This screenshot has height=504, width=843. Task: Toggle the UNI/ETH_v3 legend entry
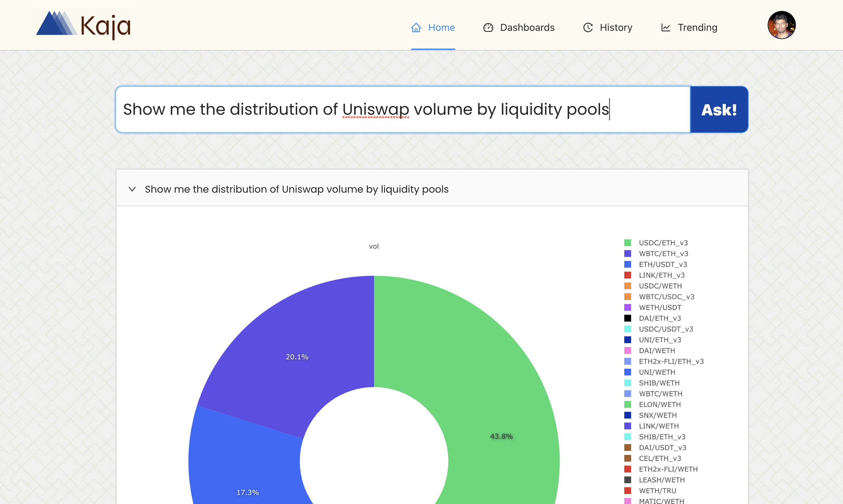tap(652, 340)
